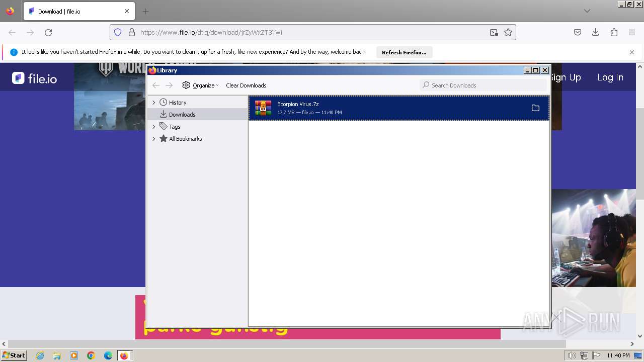Minimize the Library window
The height and width of the screenshot is (362, 644).
point(527,70)
